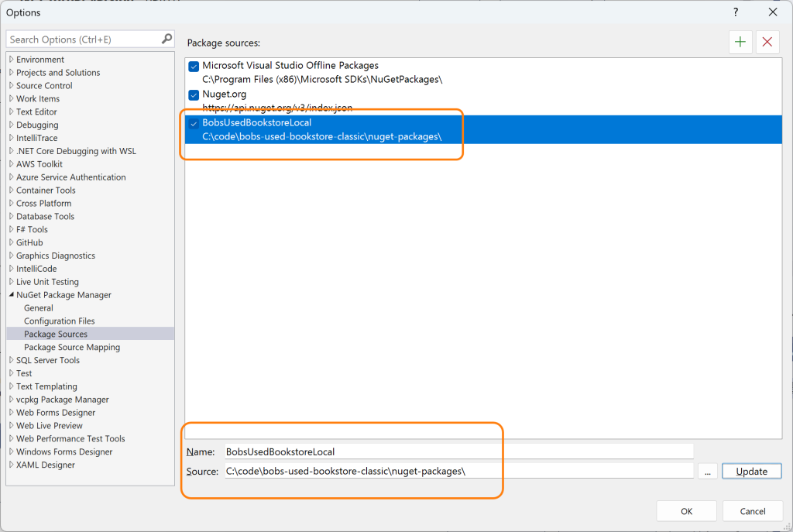Expand the AWS Toolkit section
Viewport: 793px width, 532px height.
(12, 163)
